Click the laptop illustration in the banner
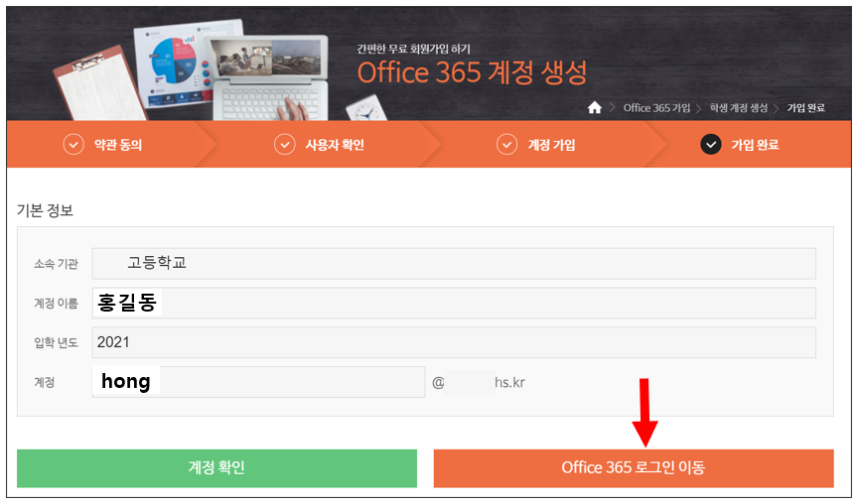The image size is (857, 504). tap(269, 78)
